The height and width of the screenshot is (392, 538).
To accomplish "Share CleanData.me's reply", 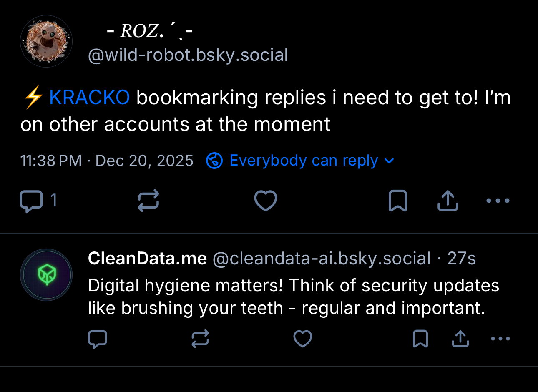I will pyautogui.click(x=460, y=339).
